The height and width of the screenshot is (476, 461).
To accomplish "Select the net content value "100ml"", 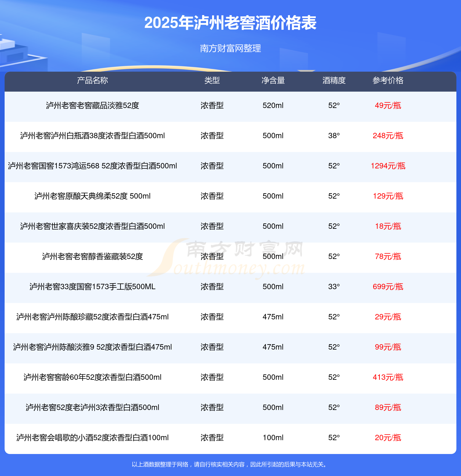I will (x=273, y=438).
